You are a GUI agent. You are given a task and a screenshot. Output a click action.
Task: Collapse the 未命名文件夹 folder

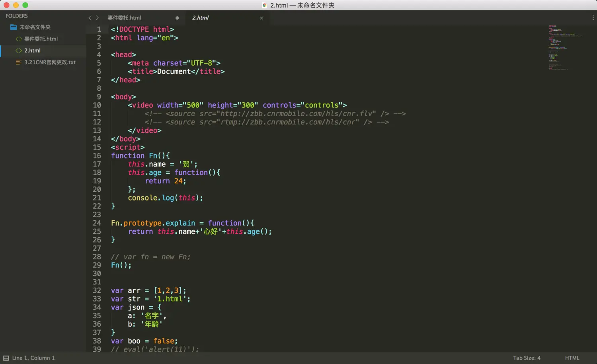click(35, 27)
